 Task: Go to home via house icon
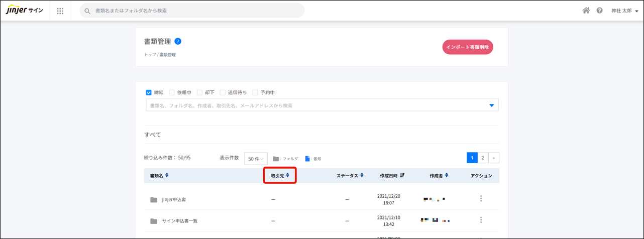(586, 11)
